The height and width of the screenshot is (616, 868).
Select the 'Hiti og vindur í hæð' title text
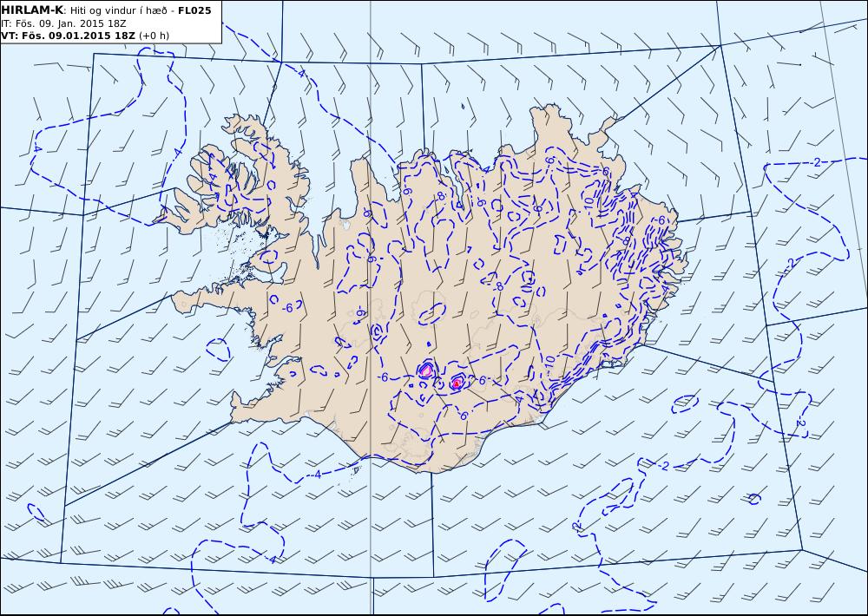pos(118,10)
